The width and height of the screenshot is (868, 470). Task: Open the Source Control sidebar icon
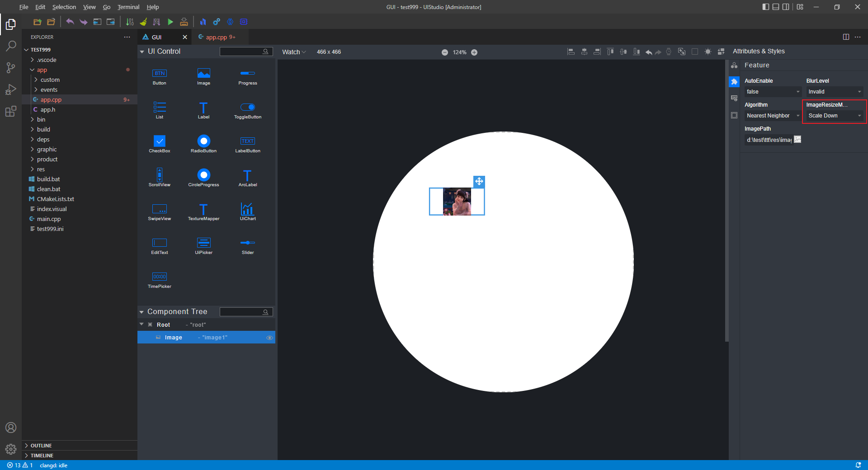pos(11,68)
